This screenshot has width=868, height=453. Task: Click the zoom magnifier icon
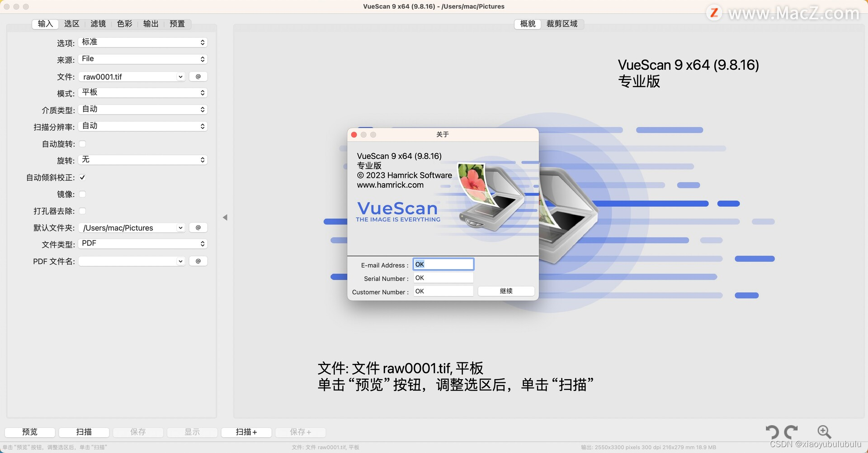[824, 432]
